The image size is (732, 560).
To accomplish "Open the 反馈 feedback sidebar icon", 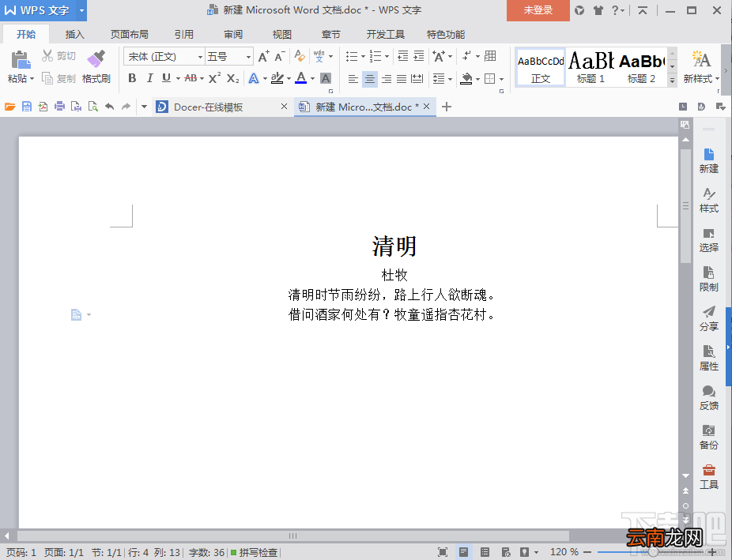I will pos(708,398).
